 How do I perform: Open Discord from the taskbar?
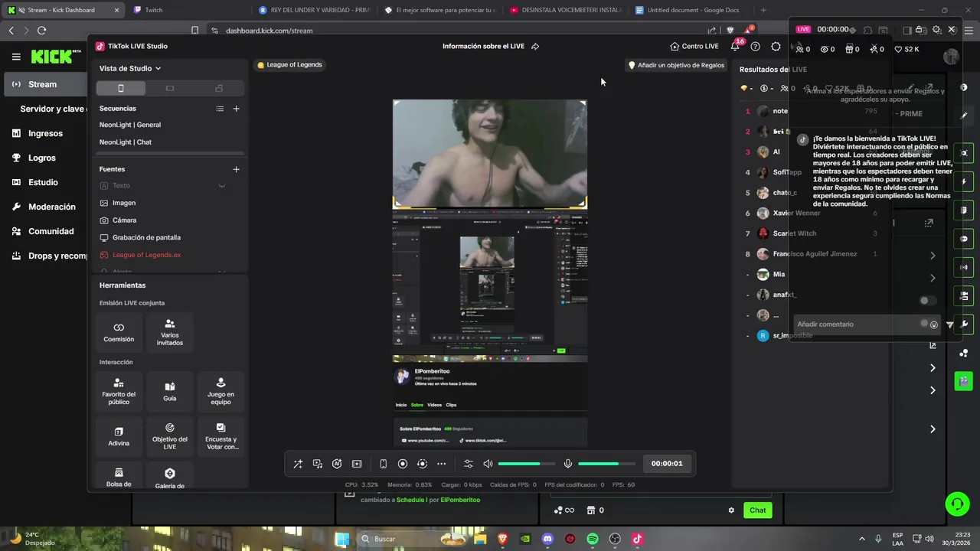pyautogui.click(x=547, y=539)
